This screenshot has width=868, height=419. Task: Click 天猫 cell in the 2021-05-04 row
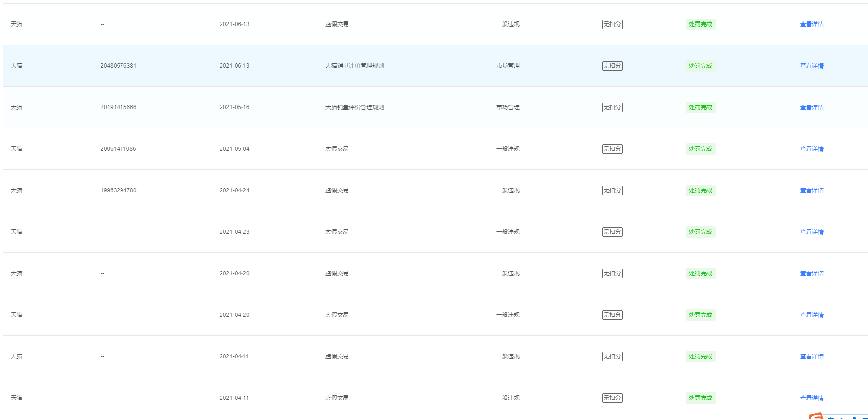17,149
